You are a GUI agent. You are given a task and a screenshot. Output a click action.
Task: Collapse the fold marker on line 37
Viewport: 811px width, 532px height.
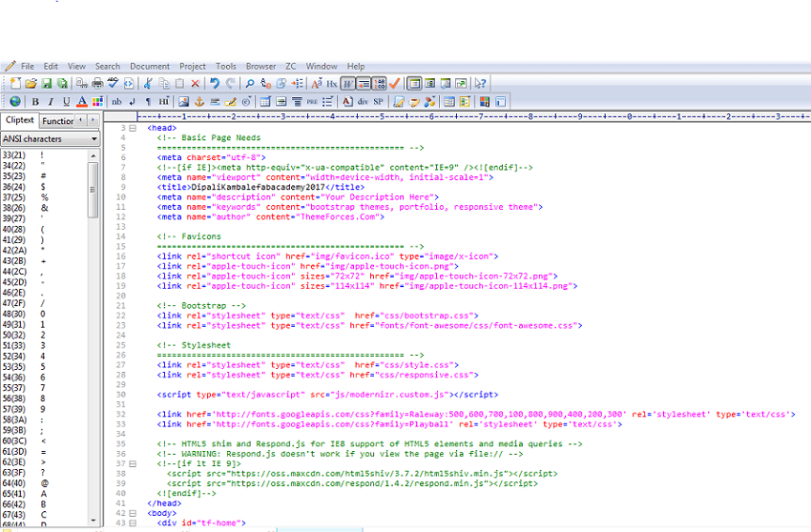tap(133, 463)
